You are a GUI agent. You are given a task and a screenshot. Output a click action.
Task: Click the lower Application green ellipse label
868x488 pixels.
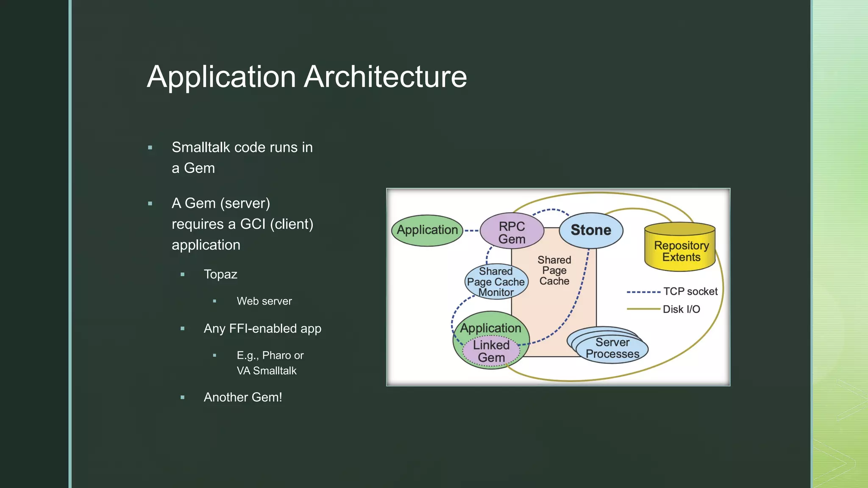point(490,328)
